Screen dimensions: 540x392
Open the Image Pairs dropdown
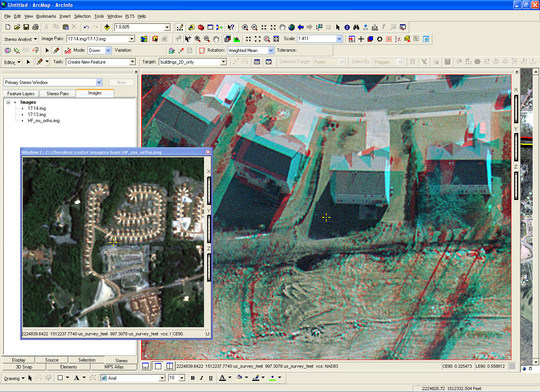click(132, 39)
